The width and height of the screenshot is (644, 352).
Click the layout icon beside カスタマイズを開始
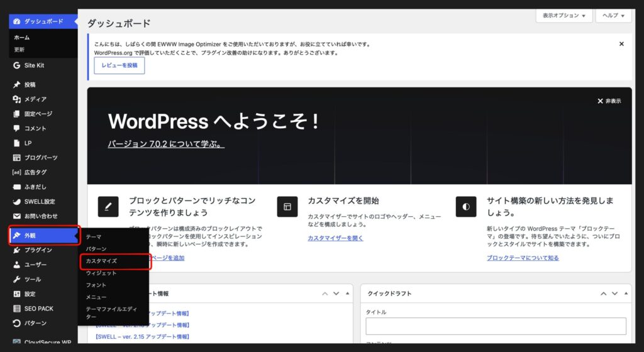pos(287,207)
